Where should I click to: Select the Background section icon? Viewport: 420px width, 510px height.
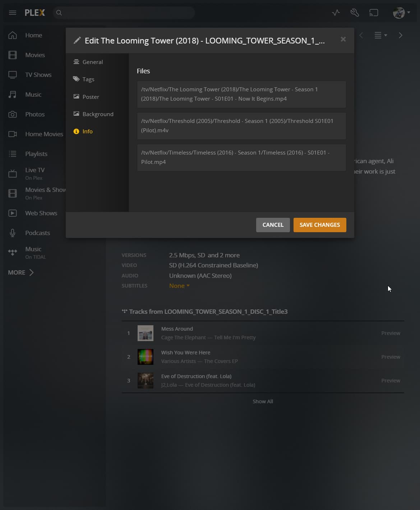[76, 114]
